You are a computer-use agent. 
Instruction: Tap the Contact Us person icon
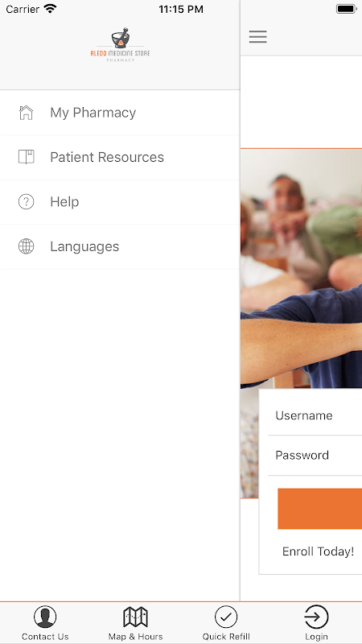[x=45, y=617]
